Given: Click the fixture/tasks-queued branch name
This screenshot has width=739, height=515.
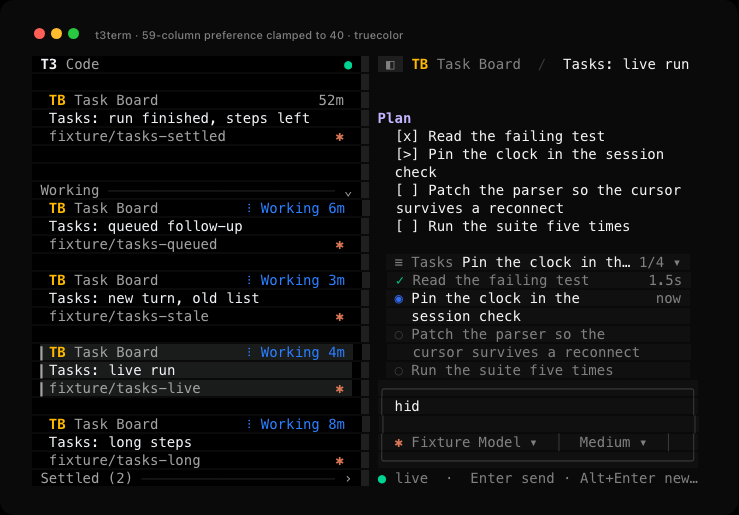Looking at the screenshot, I should (133, 244).
